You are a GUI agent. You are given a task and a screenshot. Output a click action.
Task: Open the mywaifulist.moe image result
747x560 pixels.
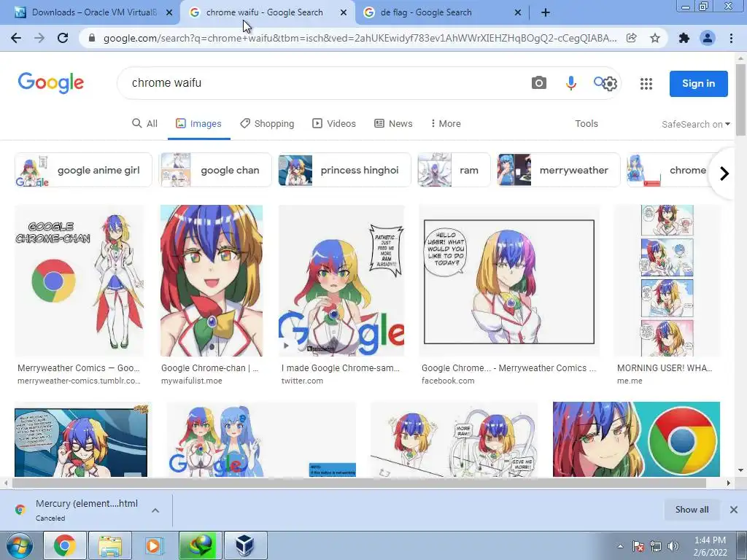pos(212,281)
